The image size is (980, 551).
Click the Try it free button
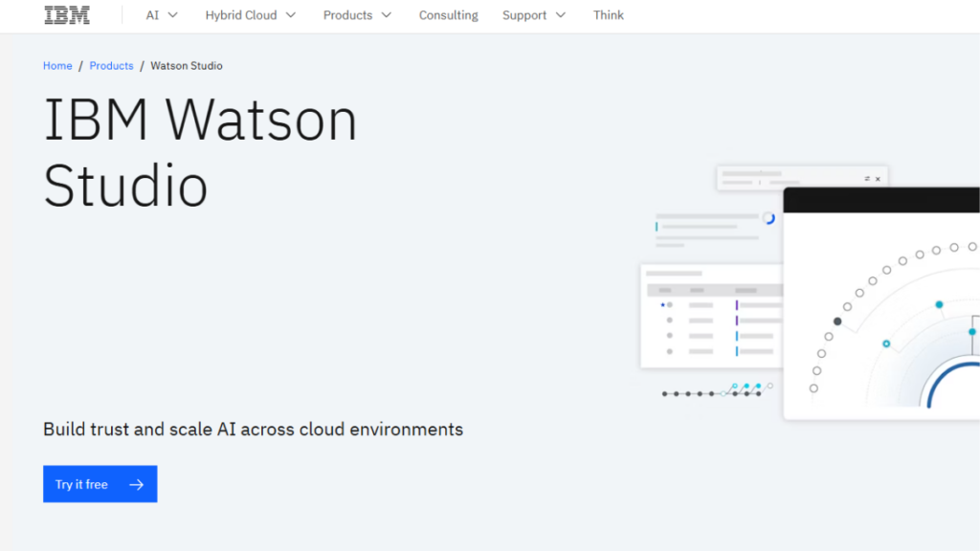(x=100, y=484)
